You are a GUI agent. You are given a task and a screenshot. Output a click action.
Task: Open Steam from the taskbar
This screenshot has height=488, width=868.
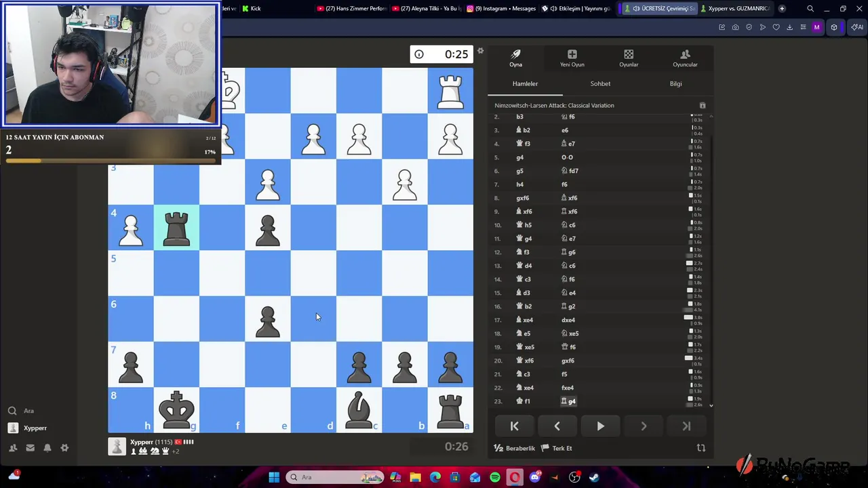point(594,477)
